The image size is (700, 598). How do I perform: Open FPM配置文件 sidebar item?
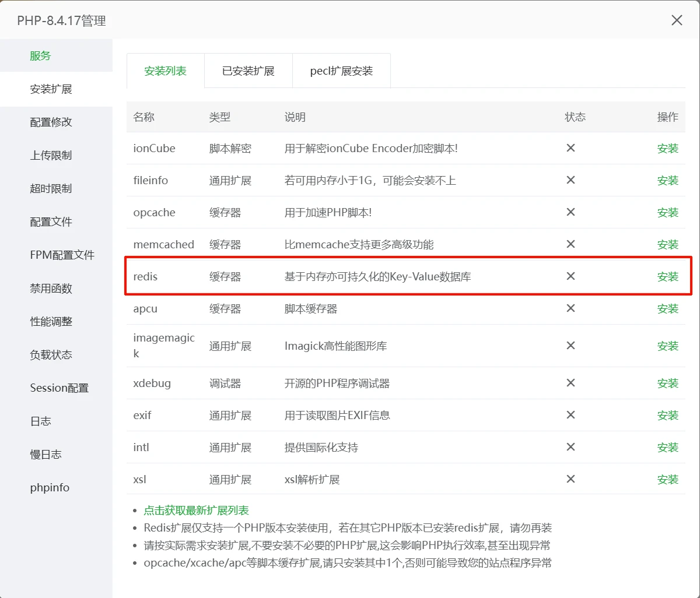point(62,255)
